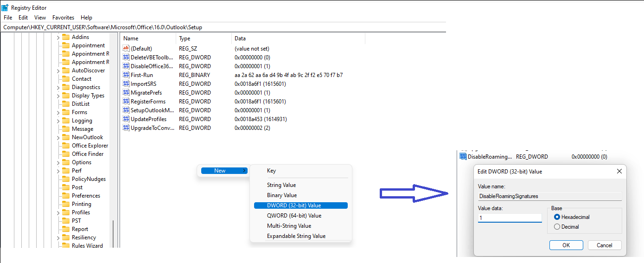Select the DisableOffice36... value icon
The height and width of the screenshot is (263, 644).
click(126, 66)
